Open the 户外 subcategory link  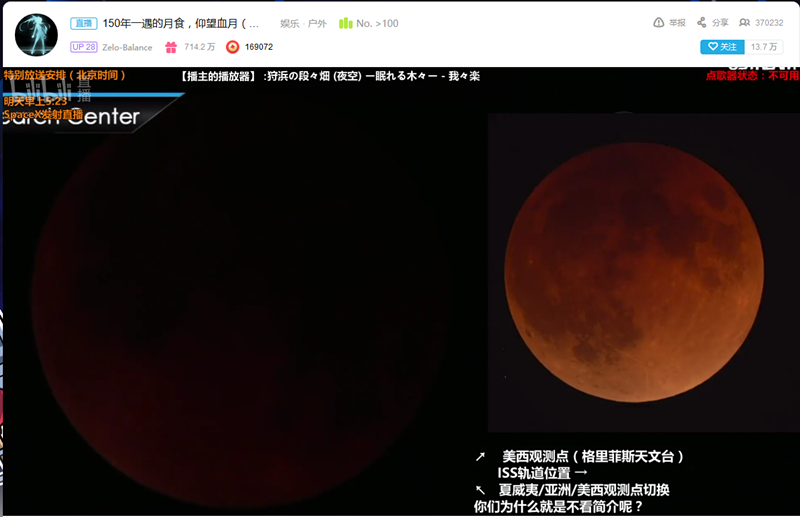(x=317, y=23)
